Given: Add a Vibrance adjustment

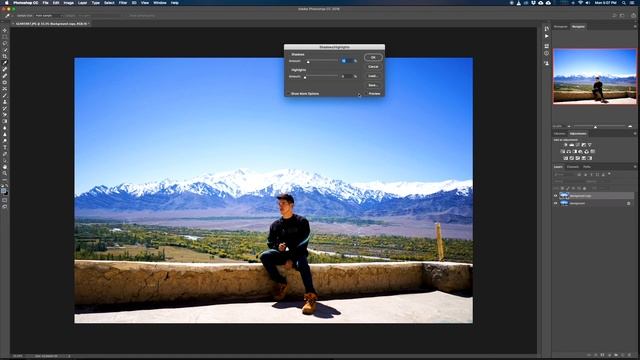Looking at the screenshot, I should (x=590, y=145).
